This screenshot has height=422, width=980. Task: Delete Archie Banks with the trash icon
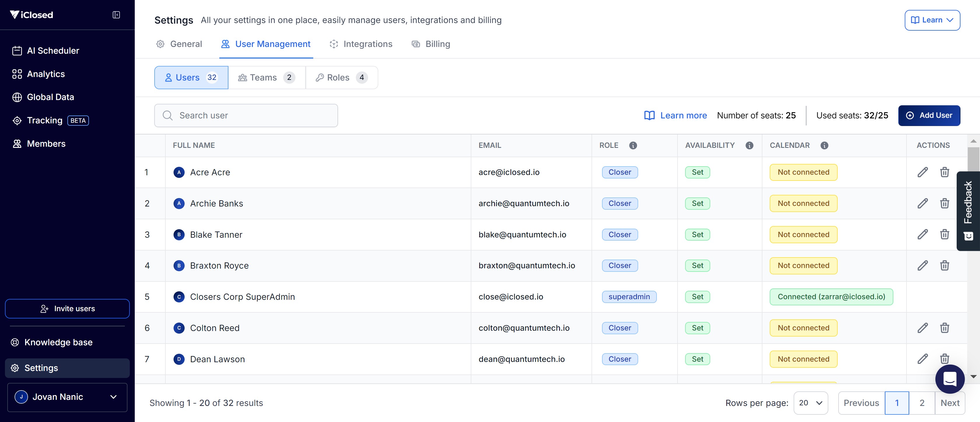(x=944, y=204)
